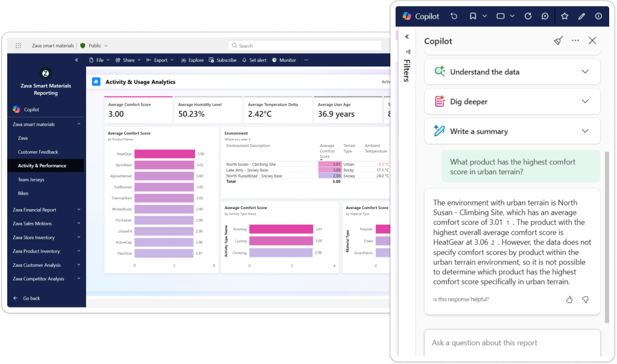The height and width of the screenshot is (364, 617).
Task: Click the HeatGear bar in chart
Action: click(164, 154)
